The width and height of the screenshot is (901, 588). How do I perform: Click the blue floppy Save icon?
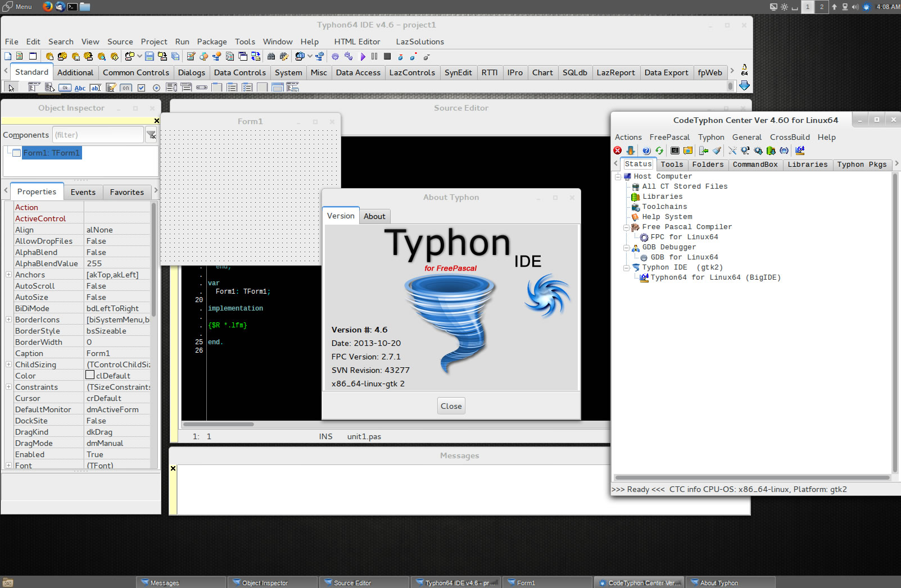[x=150, y=56]
